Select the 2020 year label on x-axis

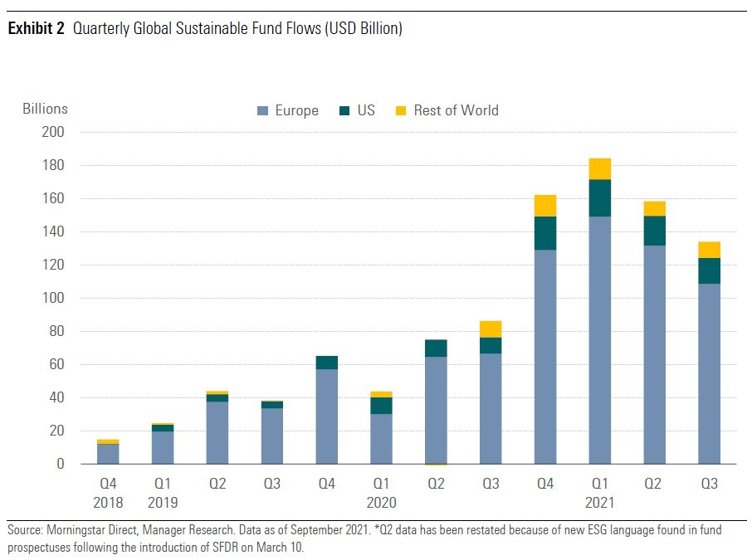(382, 502)
